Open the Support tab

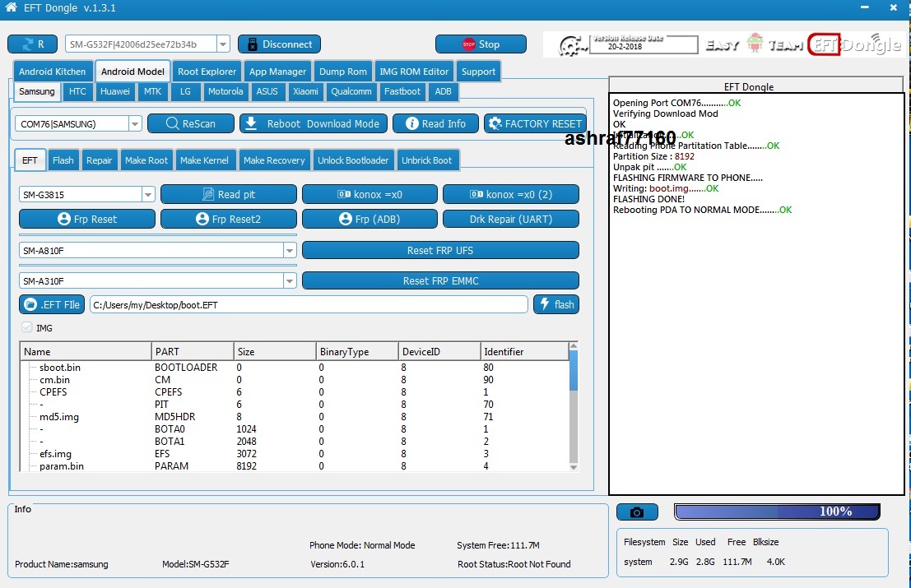(x=479, y=72)
